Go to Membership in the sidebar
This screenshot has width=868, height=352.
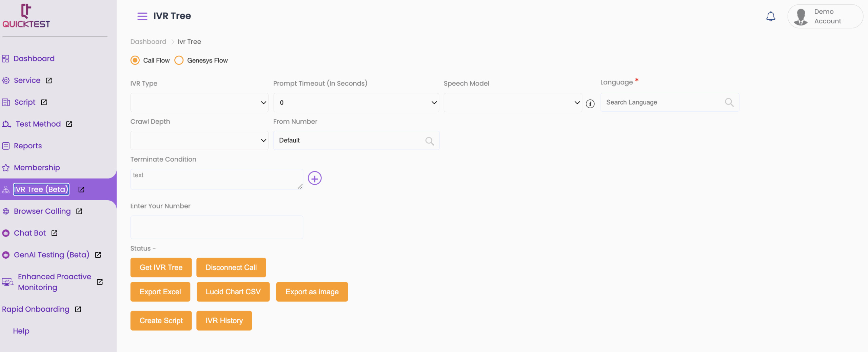[x=37, y=167]
